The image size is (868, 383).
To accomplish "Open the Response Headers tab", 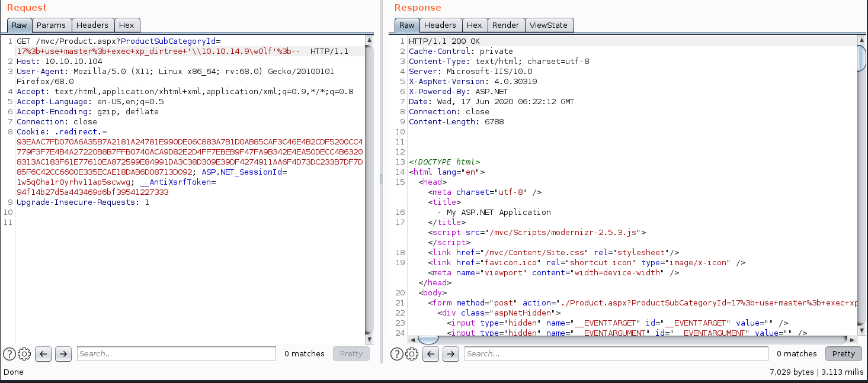I will 440,25.
